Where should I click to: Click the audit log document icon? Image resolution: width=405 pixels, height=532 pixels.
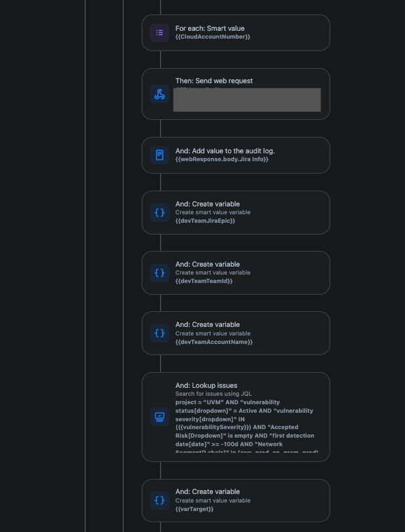click(x=159, y=155)
